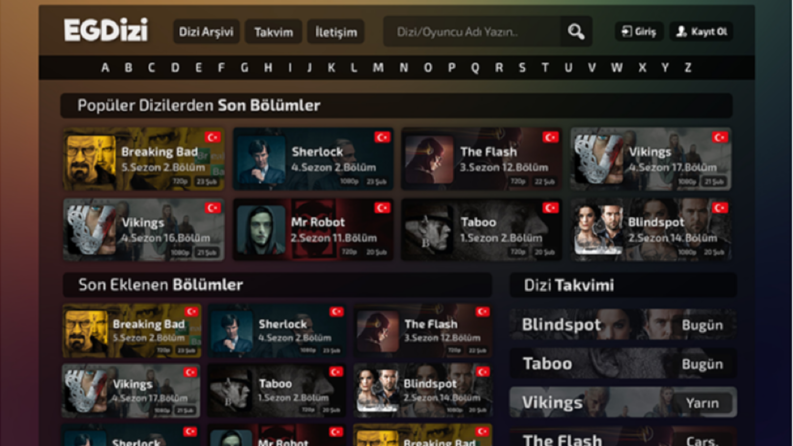The image size is (793, 446).
Task: Filter series by letter W
Action: (x=616, y=68)
